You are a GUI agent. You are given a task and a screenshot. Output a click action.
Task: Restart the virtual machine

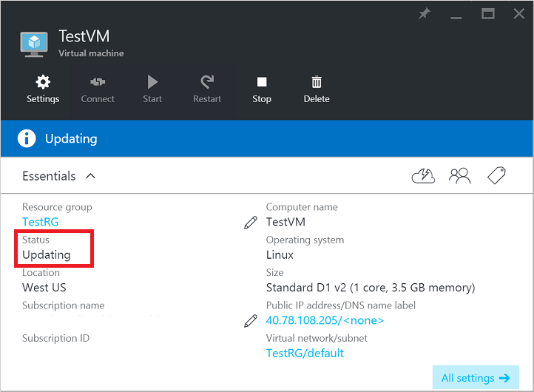207,89
